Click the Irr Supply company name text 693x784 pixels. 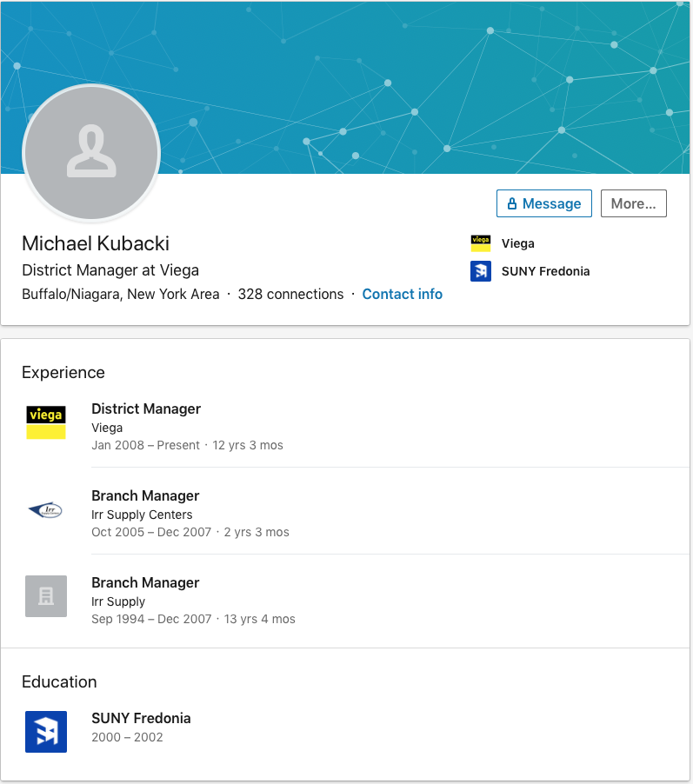(118, 601)
